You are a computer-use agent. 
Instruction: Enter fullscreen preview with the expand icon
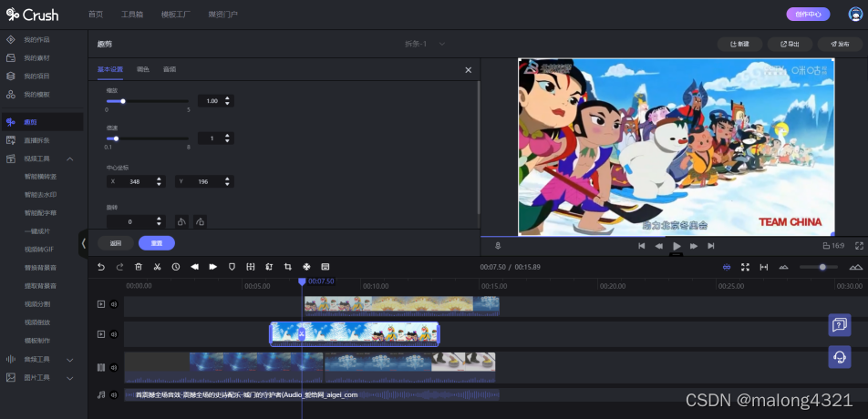click(x=859, y=246)
